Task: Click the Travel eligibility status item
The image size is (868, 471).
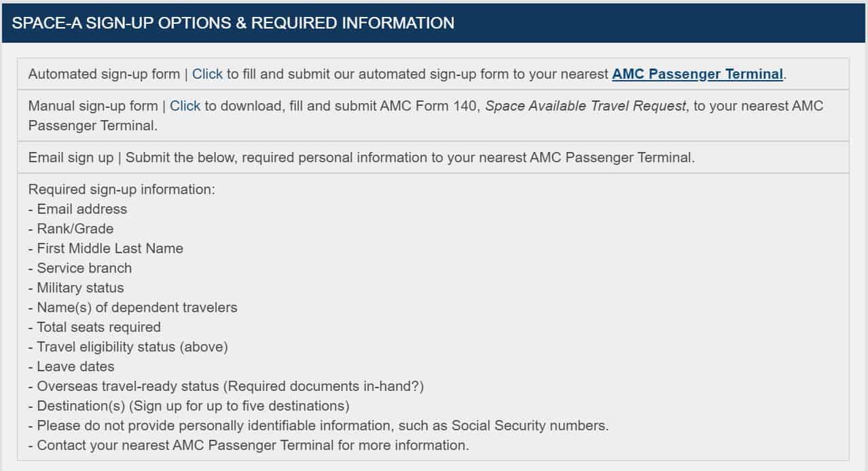Action: click(128, 347)
